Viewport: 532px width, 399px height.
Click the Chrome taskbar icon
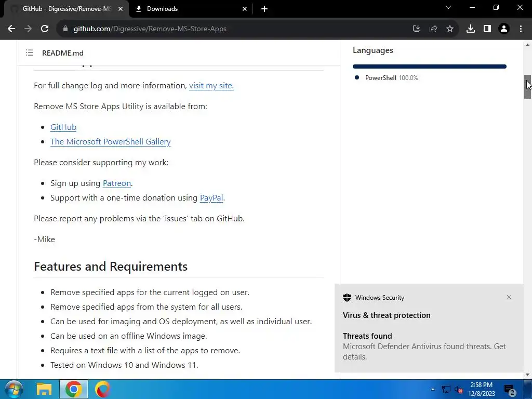[x=74, y=389]
